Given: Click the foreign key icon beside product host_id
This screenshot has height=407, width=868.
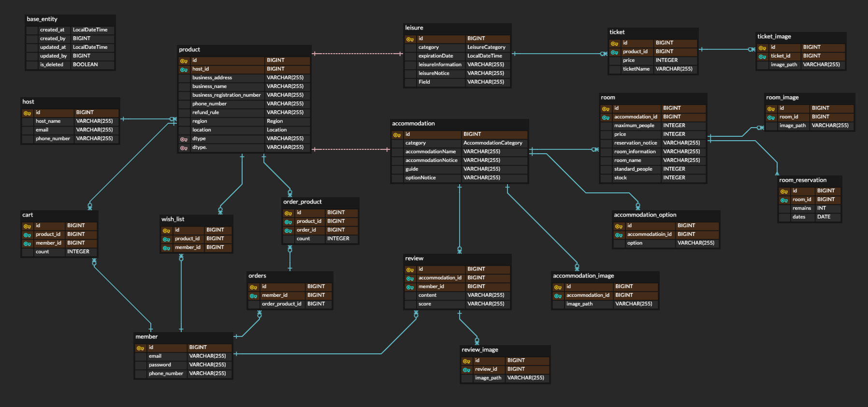Looking at the screenshot, I should (x=184, y=70).
